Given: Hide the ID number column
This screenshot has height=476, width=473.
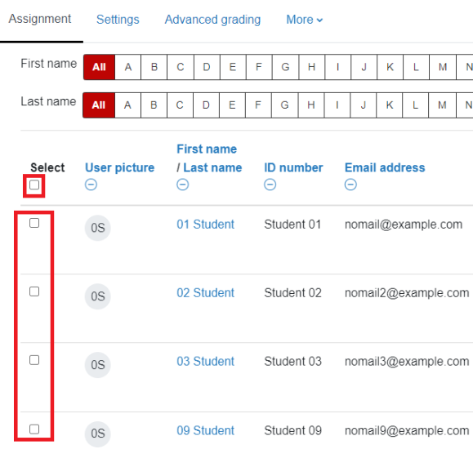Looking at the screenshot, I should (x=270, y=185).
